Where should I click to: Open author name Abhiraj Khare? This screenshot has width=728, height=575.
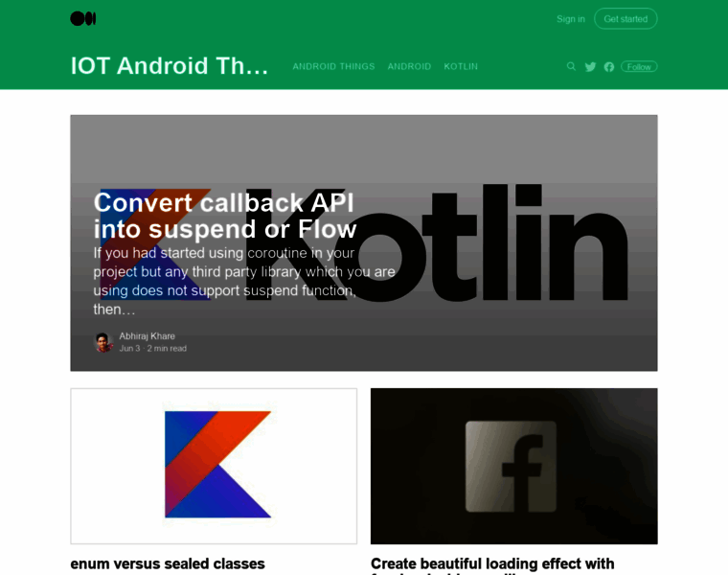(148, 335)
